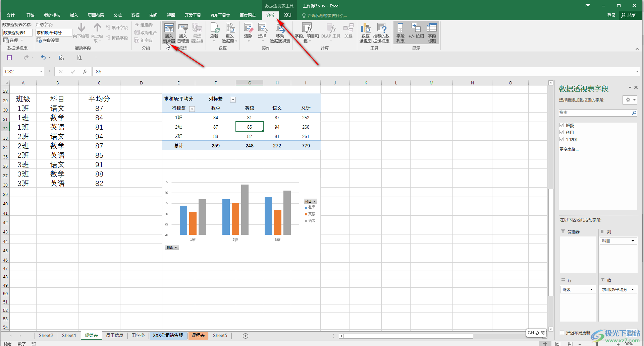
Task: Open the Name Box dropdown arrow
Action: click(41, 72)
